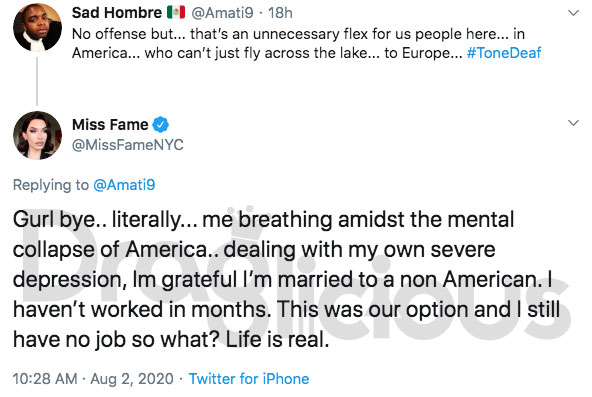Open the 18h timestamp of the first tweet
Image resolution: width=592 pixels, height=397 pixels.
tap(280, 13)
